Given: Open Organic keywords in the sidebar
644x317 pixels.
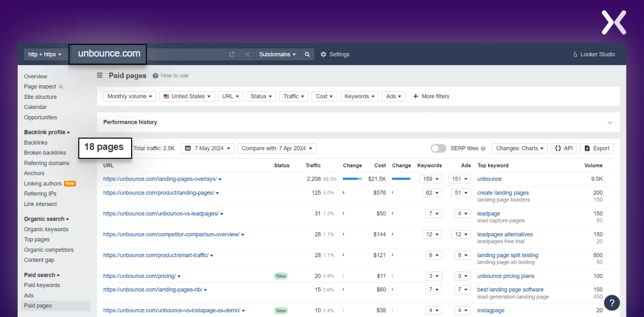Looking at the screenshot, I should coord(46,229).
